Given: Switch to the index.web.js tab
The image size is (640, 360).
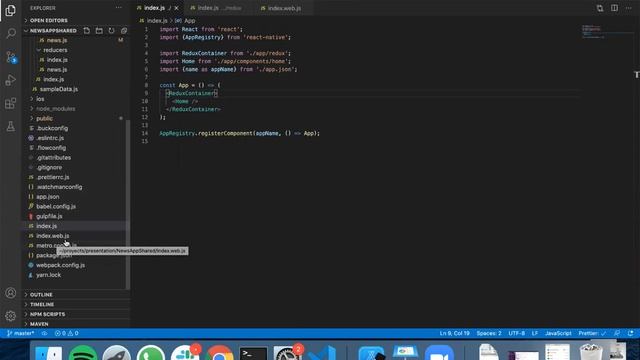Looking at the screenshot, I should [x=284, y=8].
